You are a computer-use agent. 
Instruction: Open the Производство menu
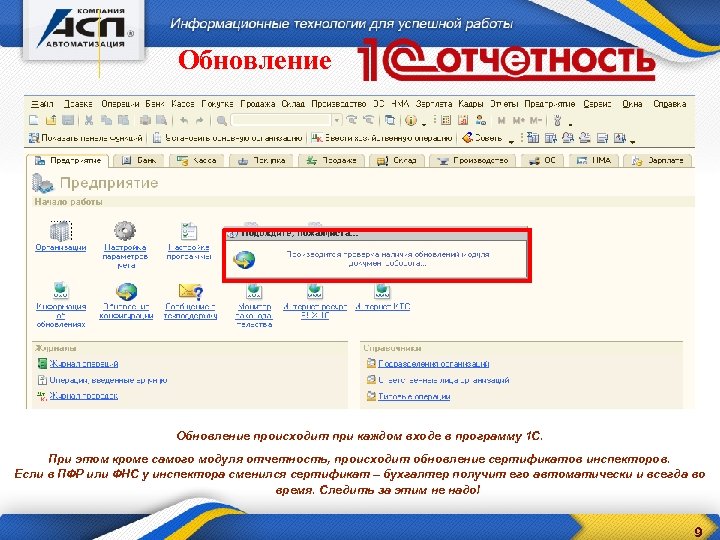click(x=338, y=104)
